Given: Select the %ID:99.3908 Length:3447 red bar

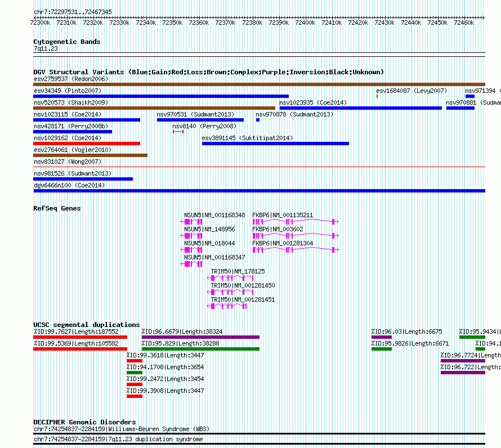Looking at the screenshot, I should coord(135,396).
